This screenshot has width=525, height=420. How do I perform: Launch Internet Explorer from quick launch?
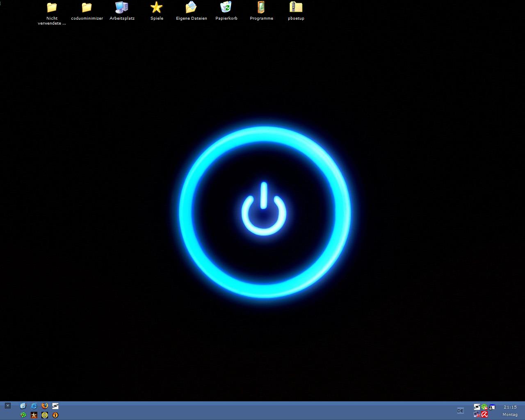coord(34,406)
